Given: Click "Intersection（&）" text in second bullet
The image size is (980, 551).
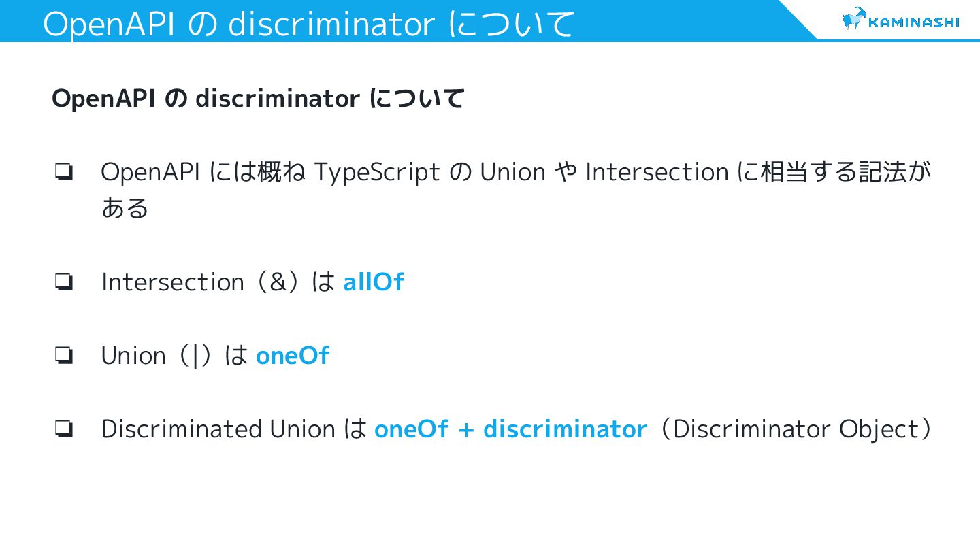Looking at the screenshot, I should [x=202, y=282].
